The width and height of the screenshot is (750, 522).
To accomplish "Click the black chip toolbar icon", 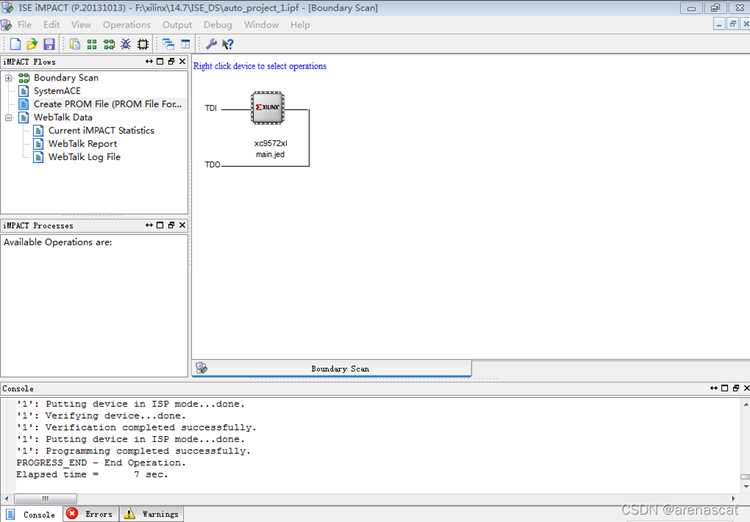I will pyautogui.click(x=143, y=44).
